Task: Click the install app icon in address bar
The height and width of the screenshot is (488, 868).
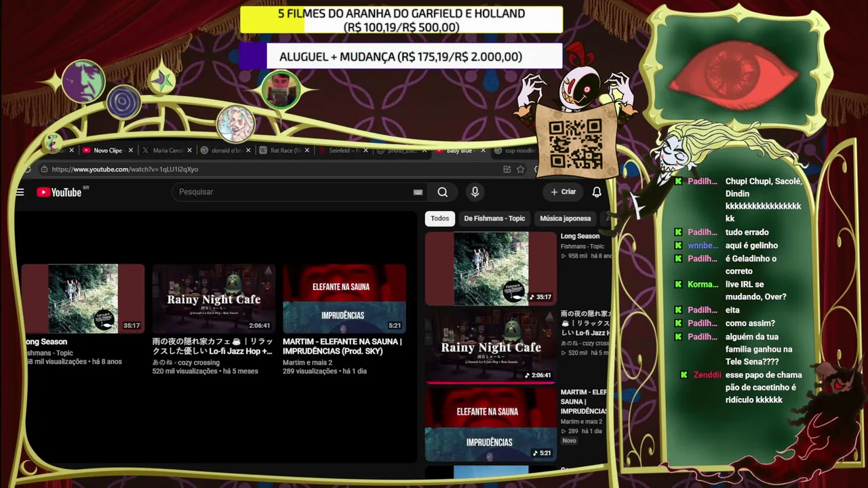Action: pos(507,169)
